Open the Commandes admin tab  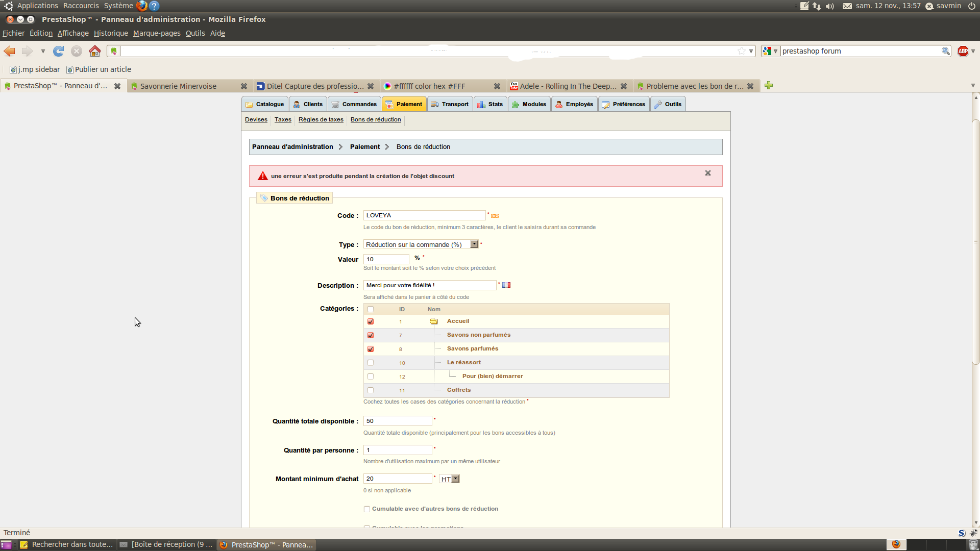click(354, 104)
